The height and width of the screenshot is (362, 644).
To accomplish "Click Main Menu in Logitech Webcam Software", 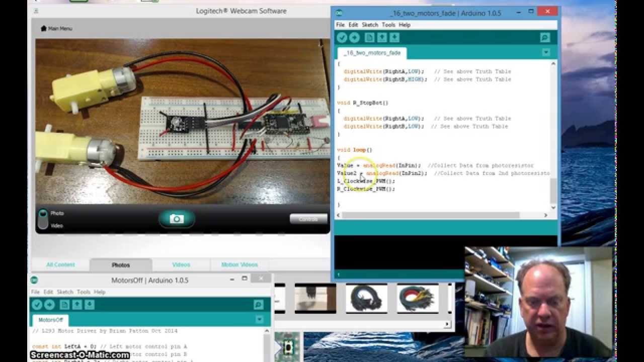I will (x=56, y=29).
